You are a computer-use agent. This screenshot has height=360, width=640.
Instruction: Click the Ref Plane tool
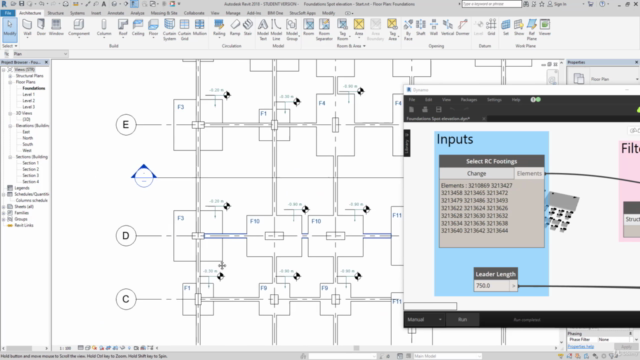(532, 29)
